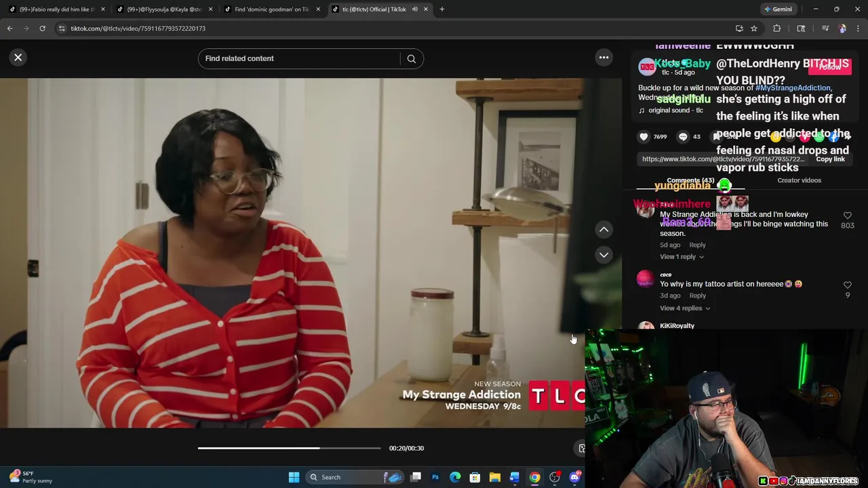Open Microsoft Store from the taskbar
This screenshot has height=488, width=868.
click(475, 477)
